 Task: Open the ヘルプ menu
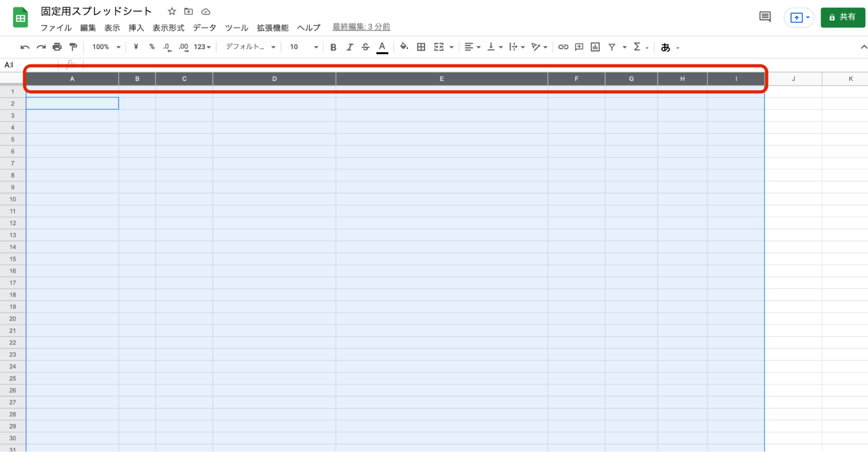click(309, 28)
